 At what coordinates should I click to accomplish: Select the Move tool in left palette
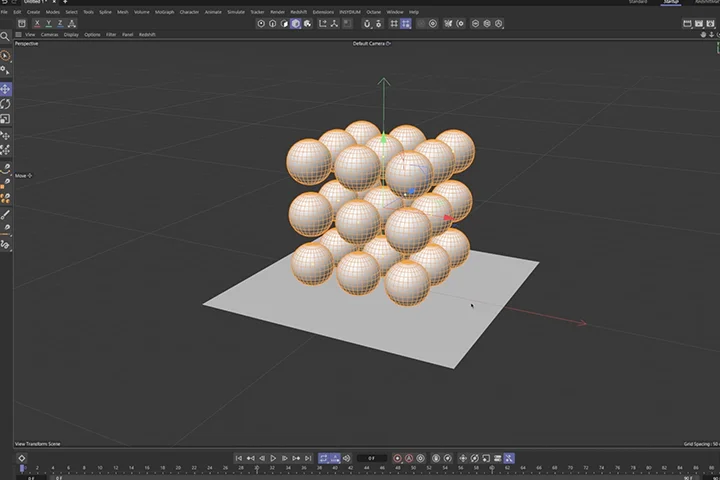[x=6, y=89]
